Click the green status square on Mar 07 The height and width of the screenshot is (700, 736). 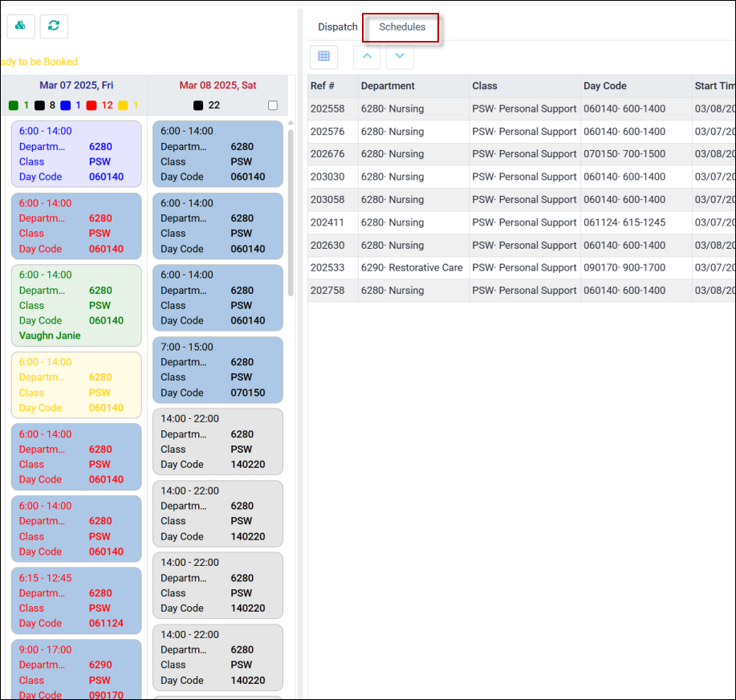13,106
